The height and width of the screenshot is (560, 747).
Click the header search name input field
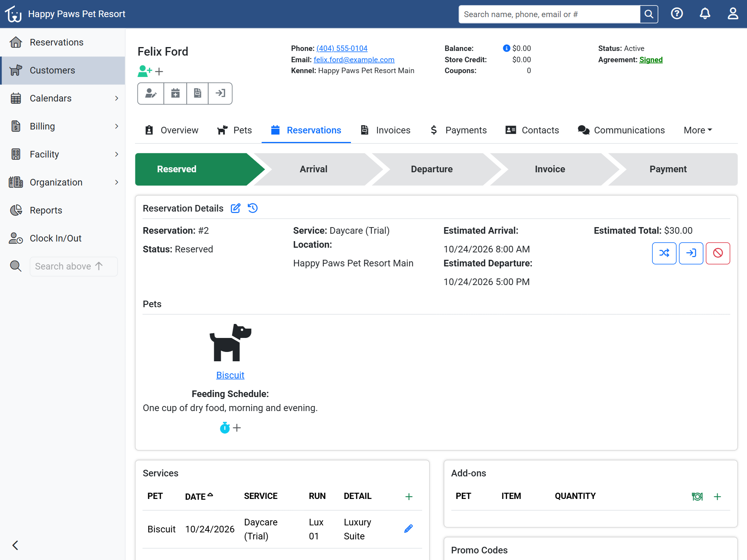pos(549,14)
